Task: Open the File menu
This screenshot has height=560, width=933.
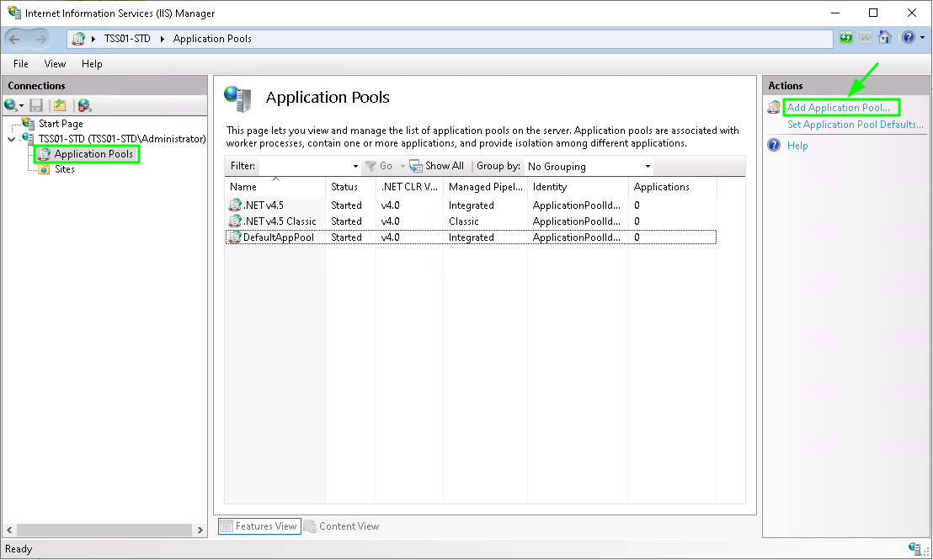Action: pyautogui.click(x=21, y=64)
